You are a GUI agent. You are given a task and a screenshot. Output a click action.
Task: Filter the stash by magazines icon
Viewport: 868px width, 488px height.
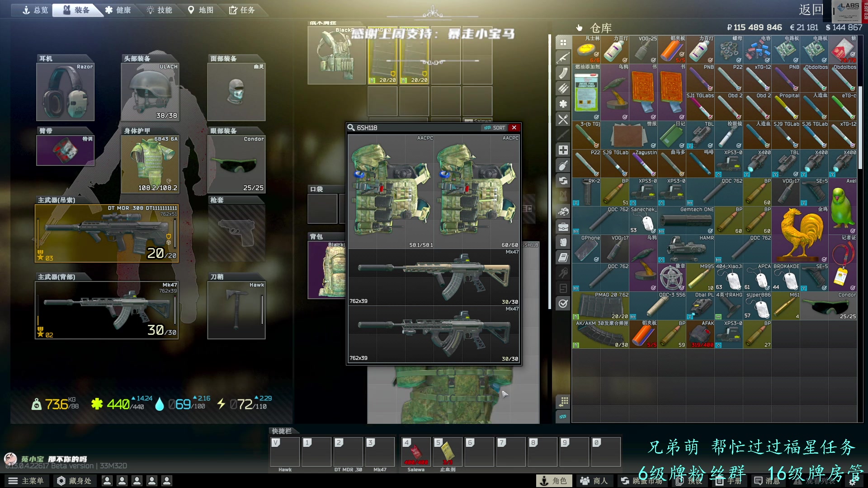click(x=563, y=73)
